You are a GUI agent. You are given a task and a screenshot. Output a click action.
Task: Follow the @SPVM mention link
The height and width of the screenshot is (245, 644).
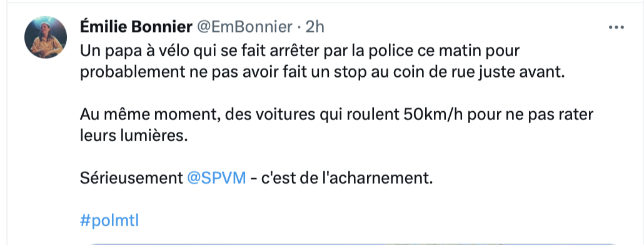tap(216, 179)
